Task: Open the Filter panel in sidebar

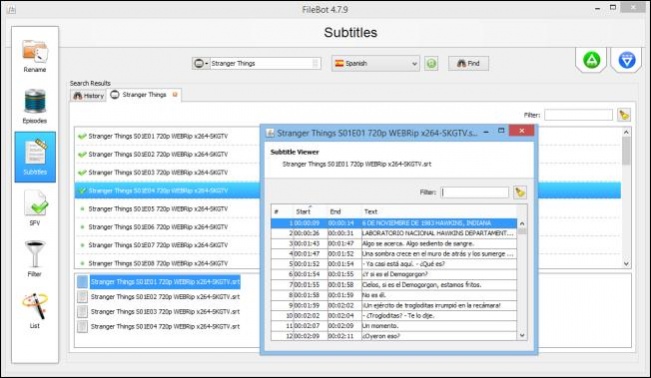Action: (35, 259)
